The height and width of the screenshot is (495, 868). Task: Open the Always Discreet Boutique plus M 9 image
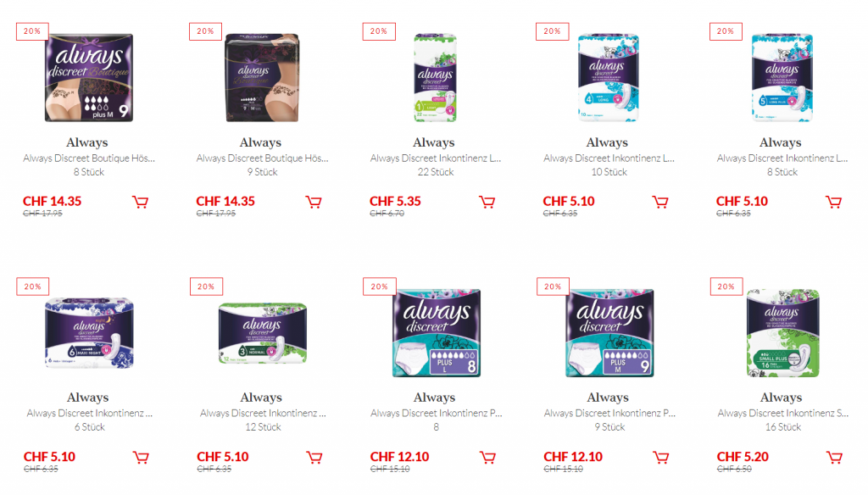(x=88, y=77)
